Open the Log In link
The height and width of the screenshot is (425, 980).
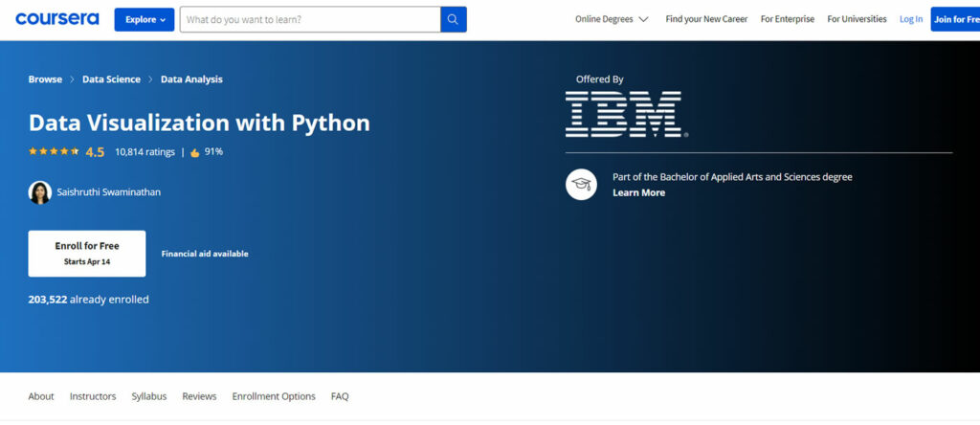pyautogui.click(x=911, y=19)
